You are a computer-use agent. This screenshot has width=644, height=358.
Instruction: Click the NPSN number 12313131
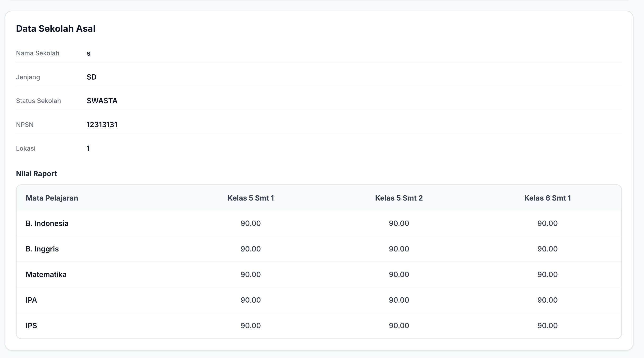[102, 124]
